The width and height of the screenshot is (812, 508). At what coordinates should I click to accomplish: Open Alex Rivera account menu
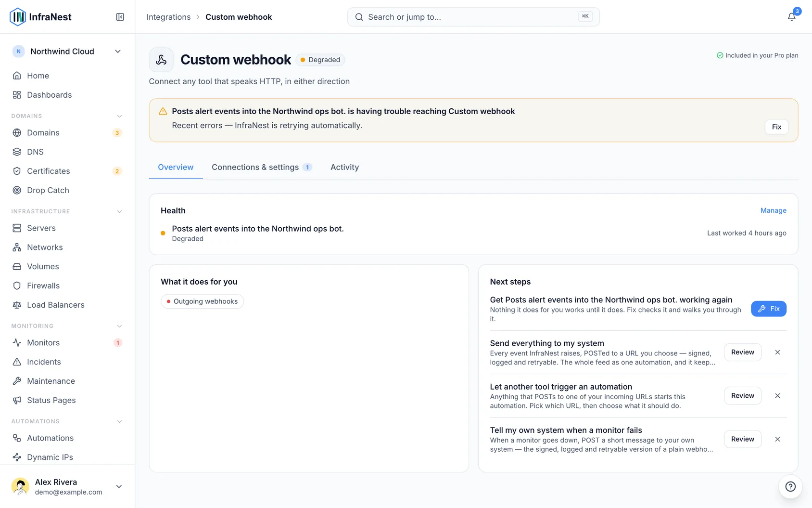click(67, 486)
